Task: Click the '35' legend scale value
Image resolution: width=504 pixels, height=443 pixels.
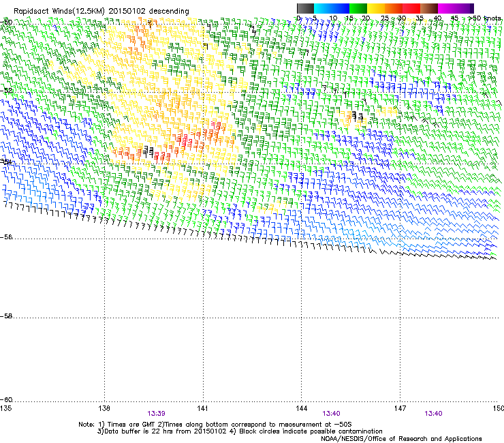Action: [x=420, y=18]
